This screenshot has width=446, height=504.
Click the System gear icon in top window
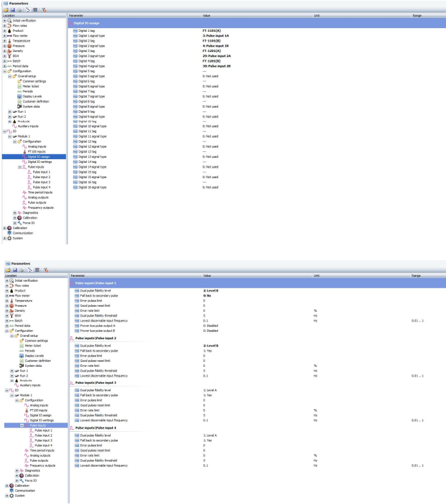coord(9,238)
